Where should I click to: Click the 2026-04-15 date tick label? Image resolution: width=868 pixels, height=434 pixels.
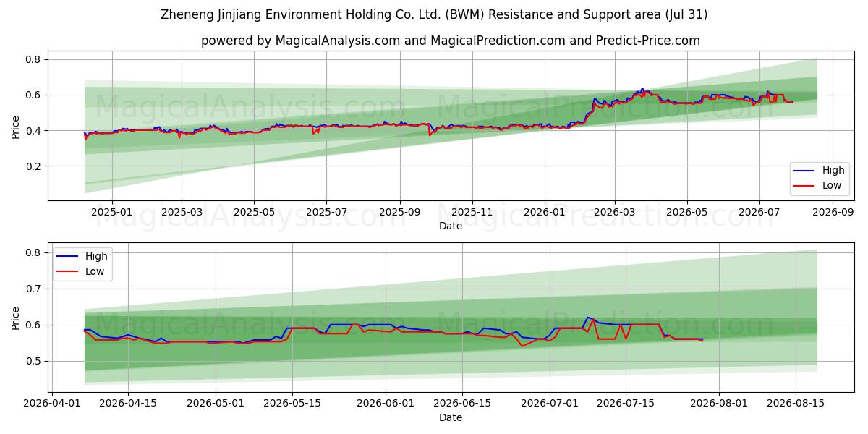128,404
